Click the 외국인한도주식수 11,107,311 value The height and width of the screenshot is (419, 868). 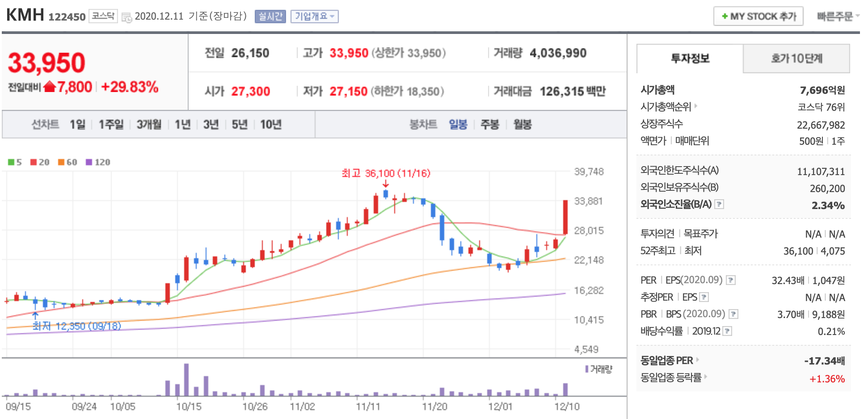click(x=821, y=172)
